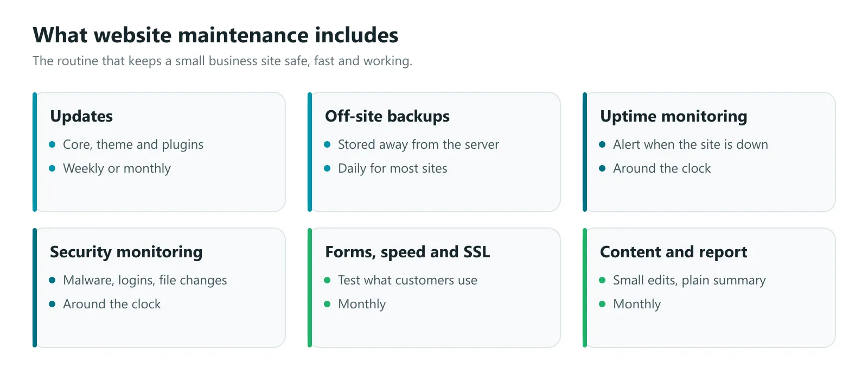Click "Malware, logins, file changes" text
The width and height of the screenshot is (868, 380).
[x=145, y=280]
